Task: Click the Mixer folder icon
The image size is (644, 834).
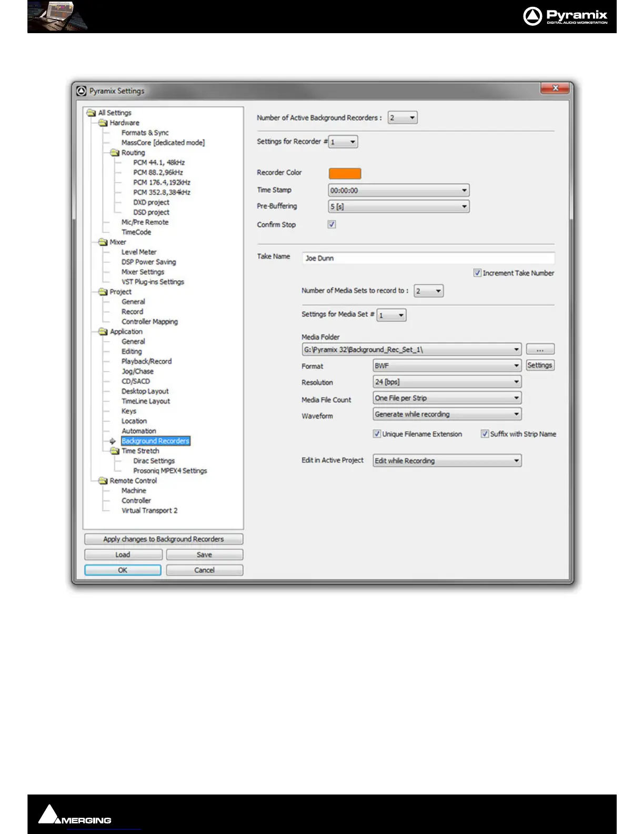Action: (103, 242)
